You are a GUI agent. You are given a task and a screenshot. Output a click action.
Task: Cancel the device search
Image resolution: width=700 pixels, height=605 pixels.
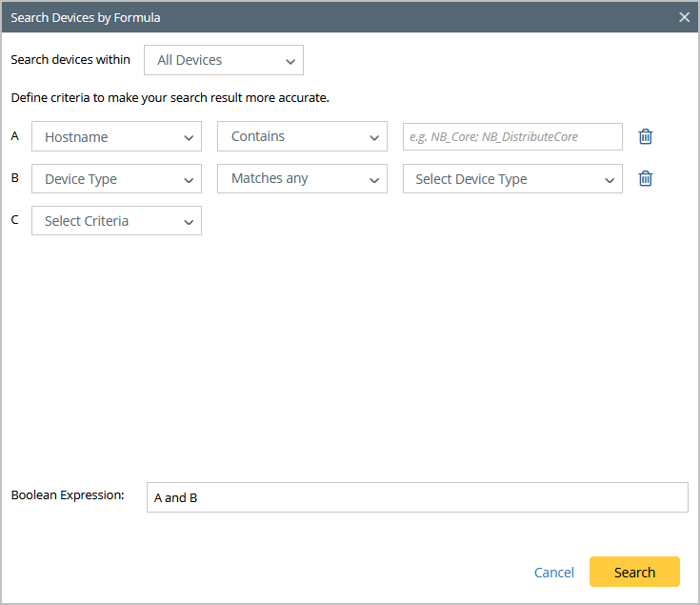pyautogui.click(x=553, y=573)
